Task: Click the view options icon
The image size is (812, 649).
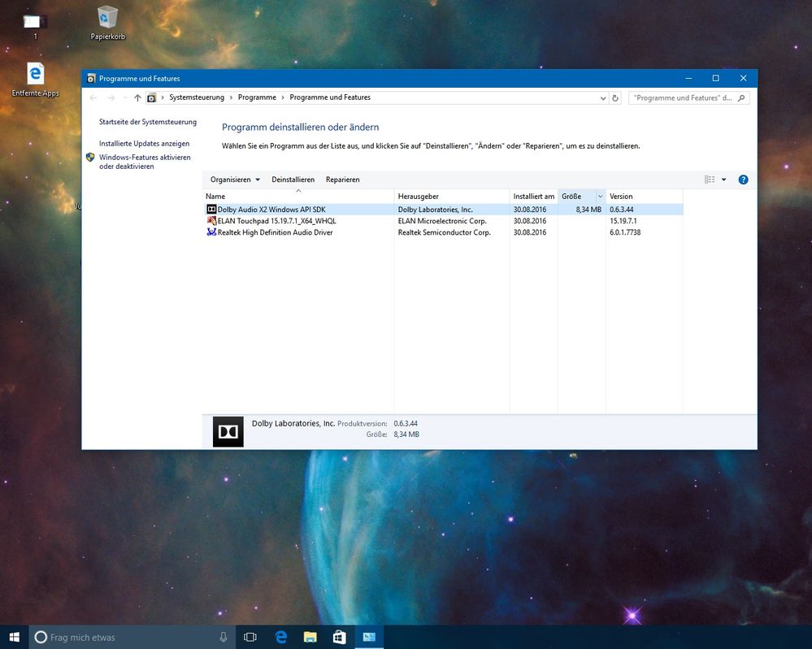Action: pos(710,180)
